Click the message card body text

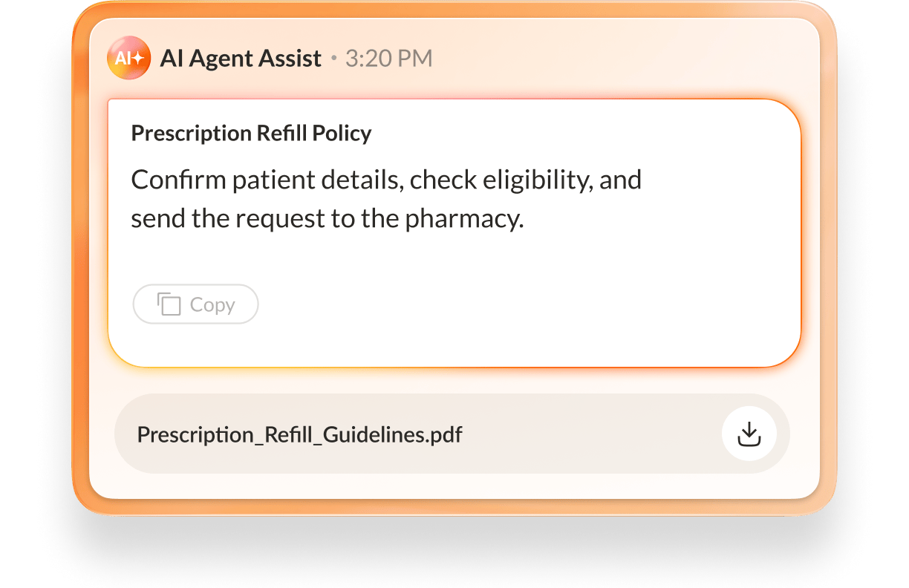pos(386,197)
